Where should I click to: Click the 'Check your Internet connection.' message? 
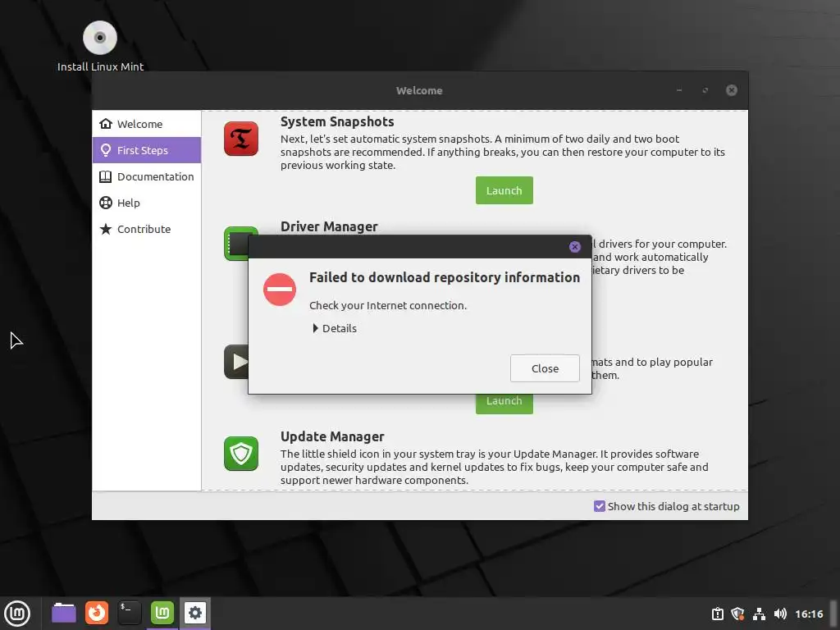388,305
